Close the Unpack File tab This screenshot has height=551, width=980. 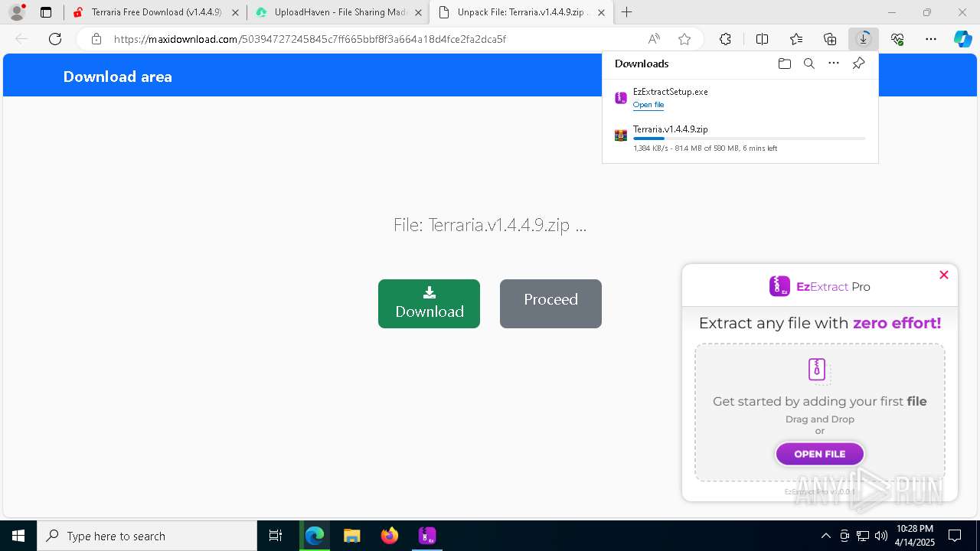tap(601, 12)
